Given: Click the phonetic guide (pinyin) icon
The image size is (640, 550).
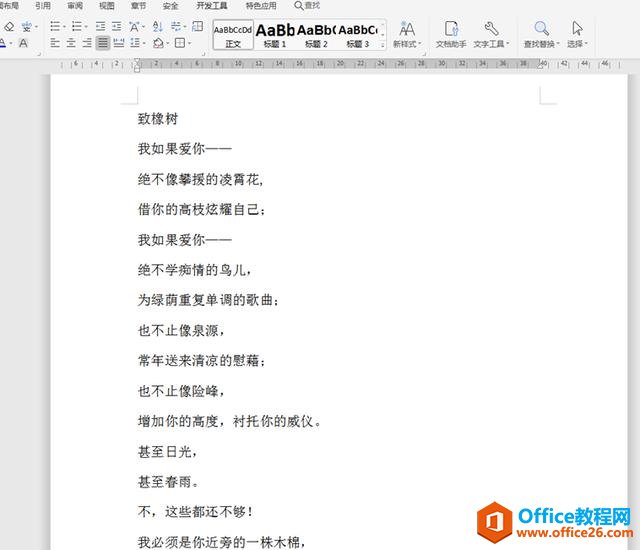Looking at the screenshot, I should point(27,27).
